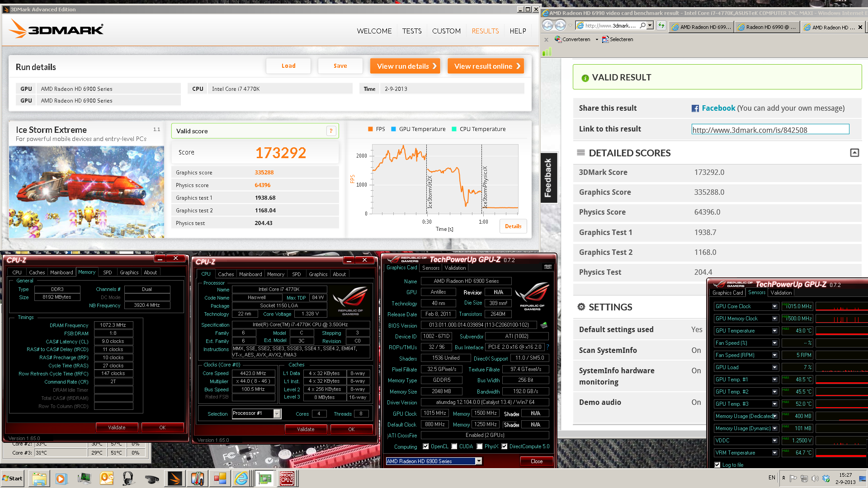The height and width of the screenshot is (488, 868).
Task: Uncheck the Log to file checkbox
Action: (717, 465)
